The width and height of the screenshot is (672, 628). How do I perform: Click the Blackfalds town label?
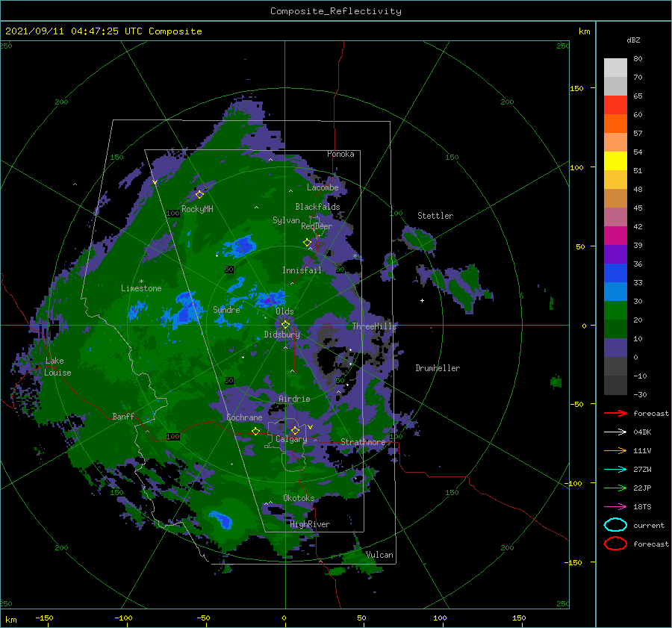tap(317, 207)
